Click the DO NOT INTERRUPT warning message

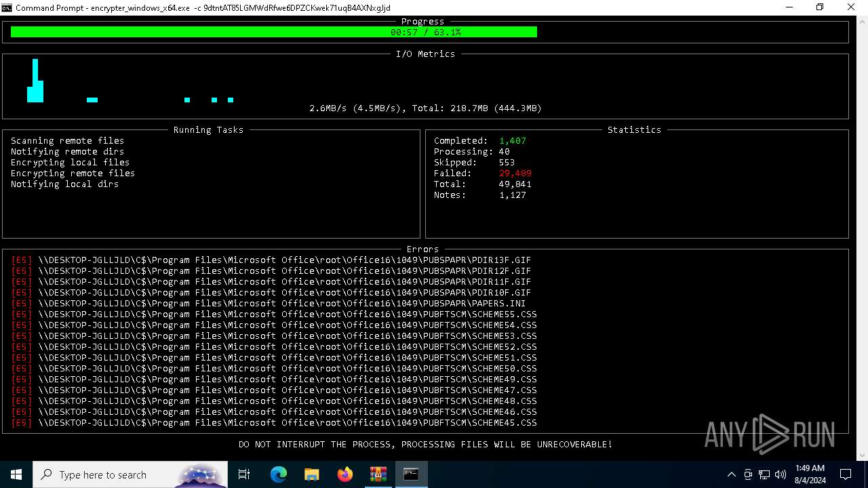coord(425,445)
